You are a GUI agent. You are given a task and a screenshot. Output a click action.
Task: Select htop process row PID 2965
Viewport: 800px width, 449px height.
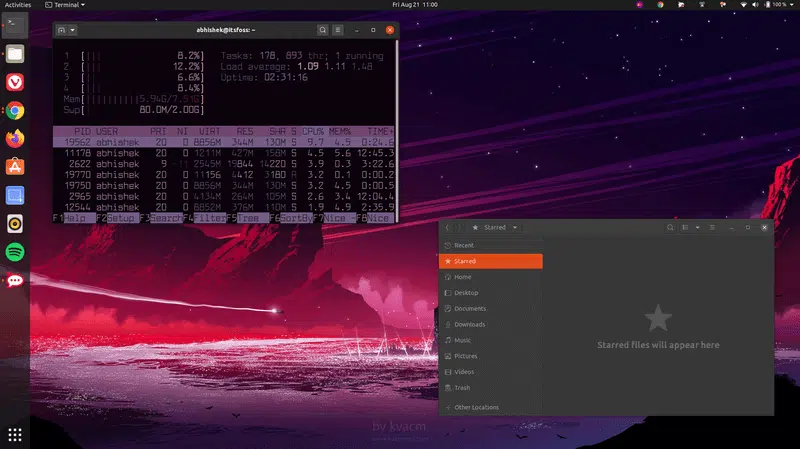pos(224,196)
